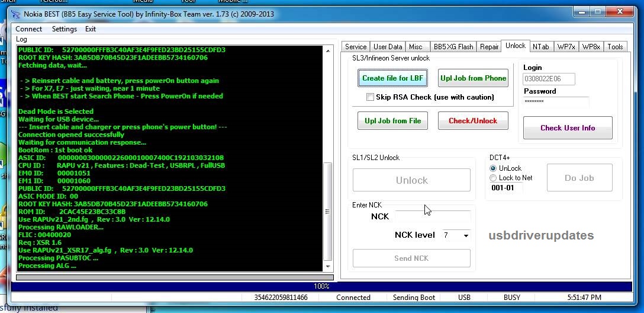Click the IMEI 354622059811466 status entry
This screenshot has width=644, height=313.
(x=281, y=298)
